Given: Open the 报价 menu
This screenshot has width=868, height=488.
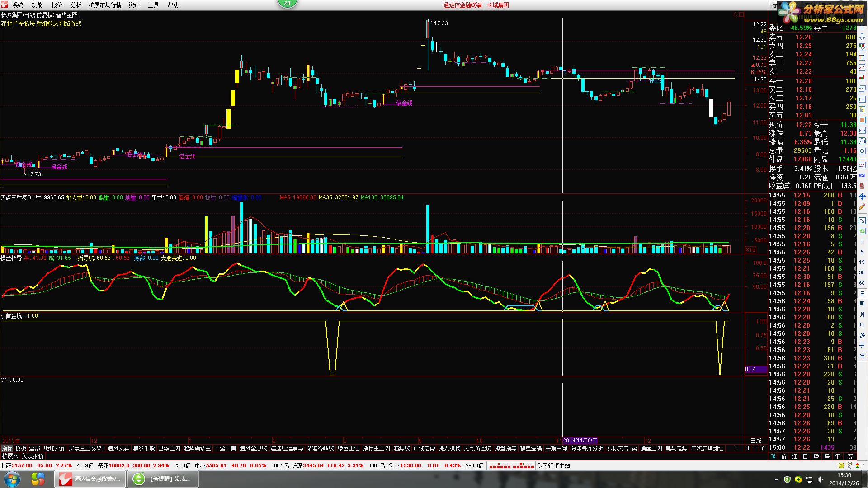Looking at the screenshot, I should click(57, 5).
